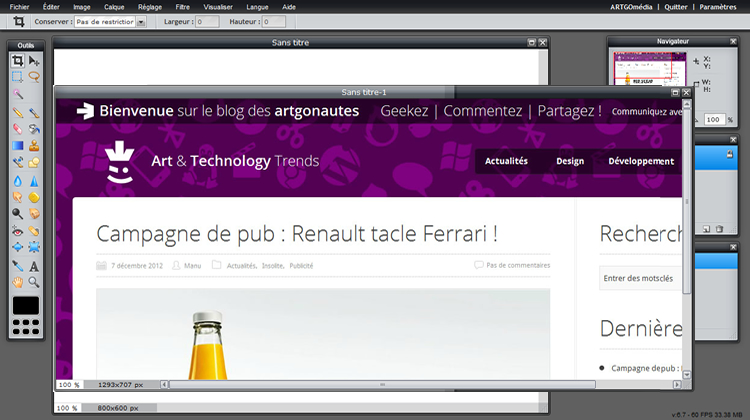Open the Image menu
The height and width of the screenshot is (420, 750).
(82, 7)
